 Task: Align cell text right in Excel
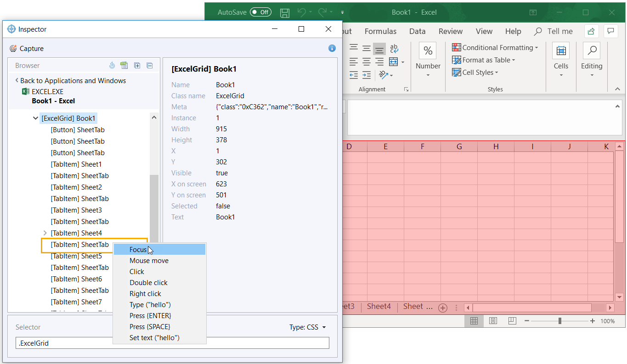(379, 62)
